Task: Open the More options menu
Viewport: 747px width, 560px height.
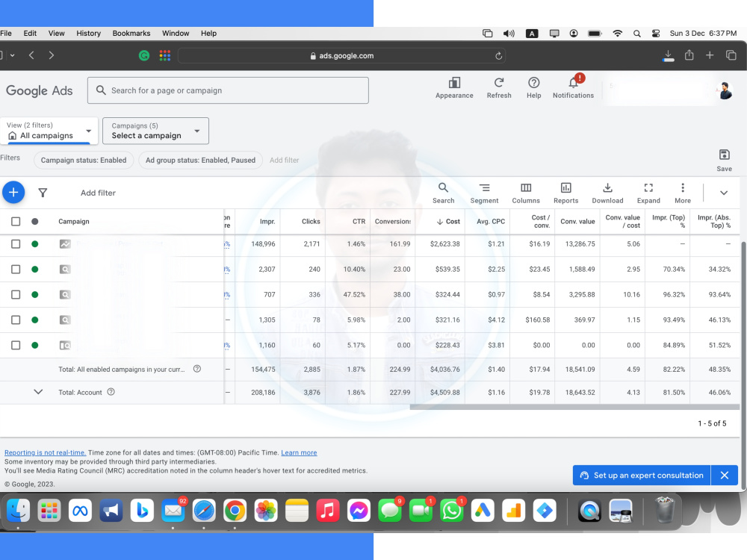Action: (683, 193)
